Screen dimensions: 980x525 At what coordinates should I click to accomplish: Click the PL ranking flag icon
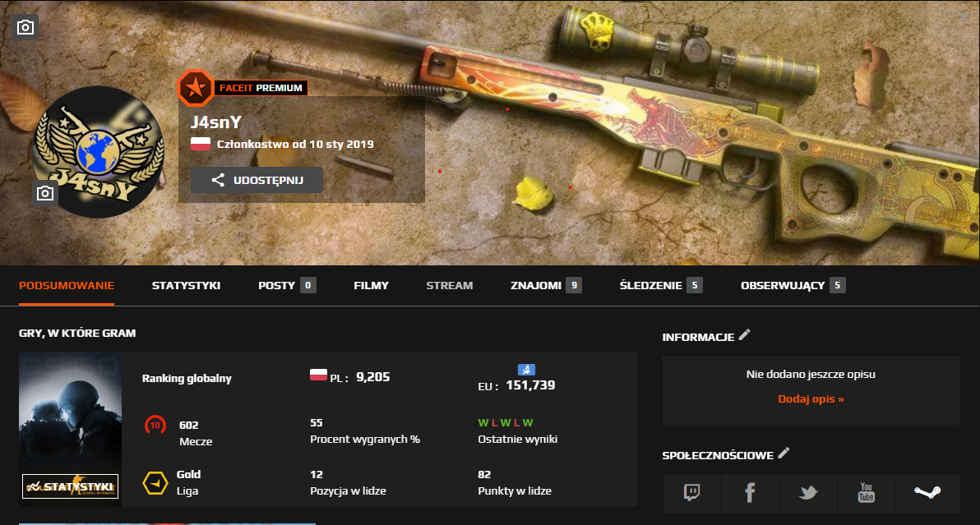tap(318, 375)
